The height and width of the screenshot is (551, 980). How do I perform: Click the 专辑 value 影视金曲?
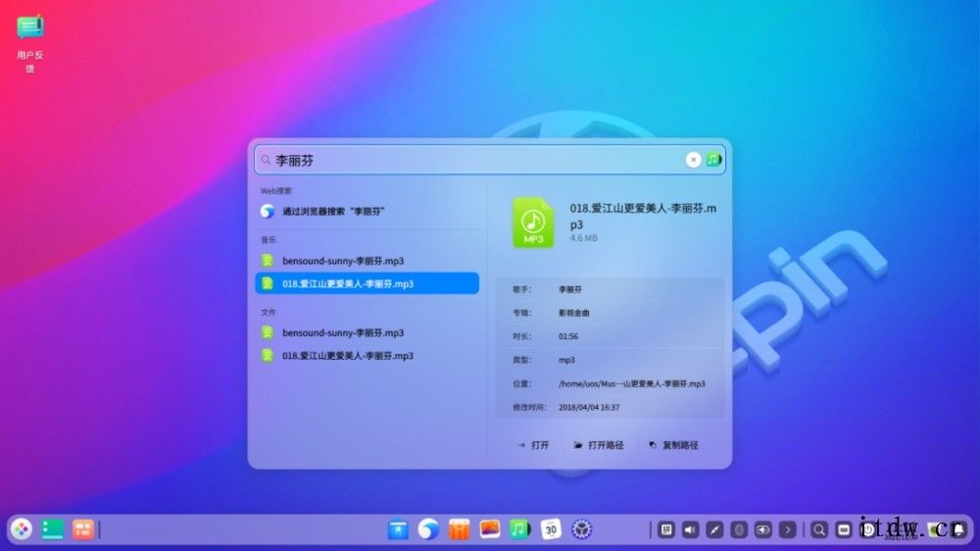[573, 313]
